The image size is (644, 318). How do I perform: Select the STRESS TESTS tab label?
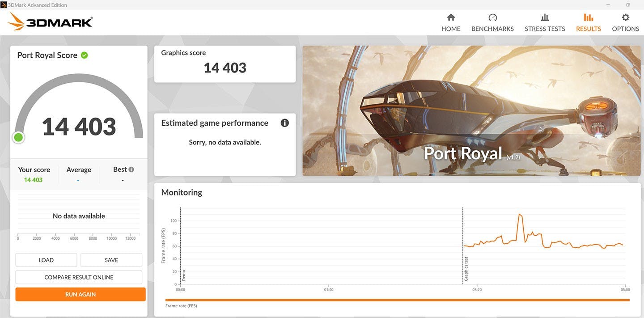[545, 29]
